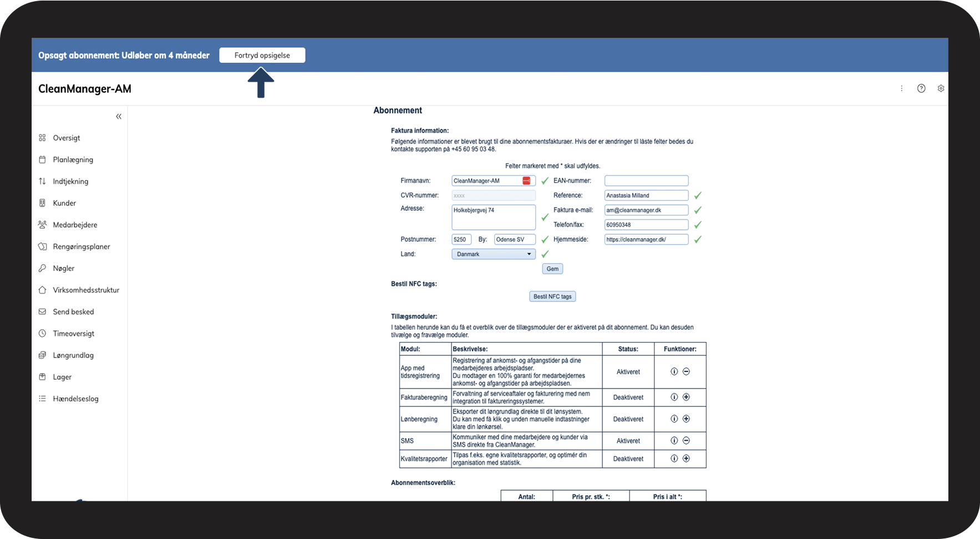Screen dimensions: 980x539
Task: Show info for the Kvalitetsrapporter module
Action: coord(674,459)
